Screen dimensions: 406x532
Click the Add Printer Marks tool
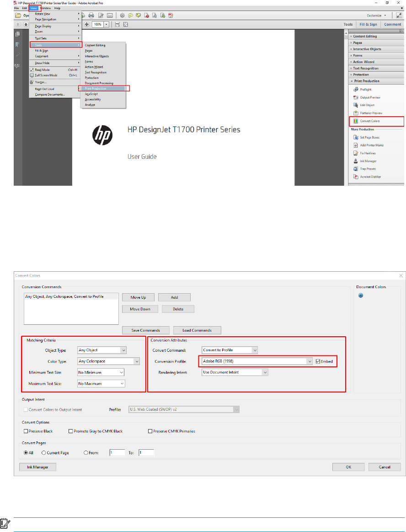pyautogui.click(x=369, y=145)
